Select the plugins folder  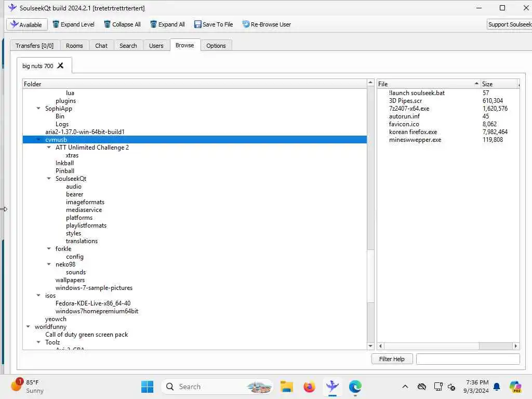tap(65, 101)
